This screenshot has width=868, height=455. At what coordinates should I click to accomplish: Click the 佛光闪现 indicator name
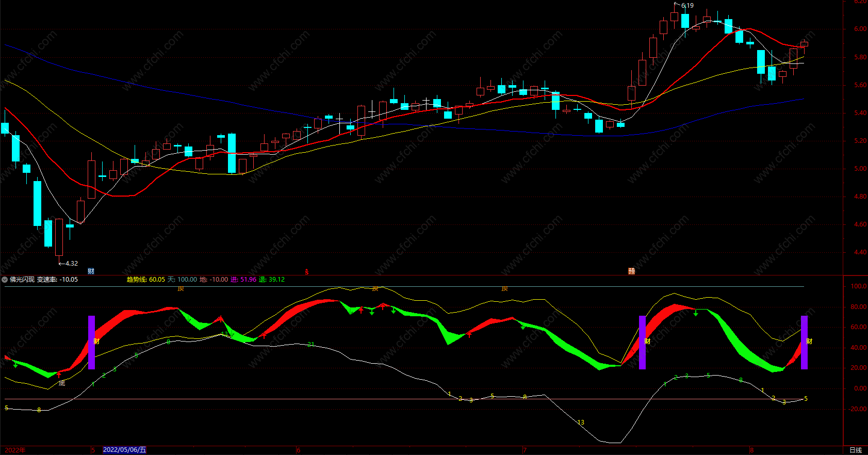click(x=22, y=280)
